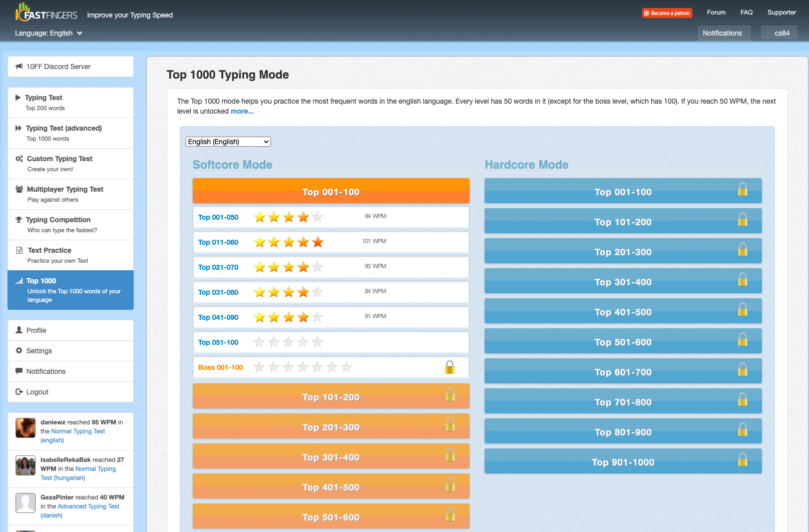This screenshot has width=809, height=532.
Task: Click the Discord megaphone icon
Action: (x=19, y=66)
